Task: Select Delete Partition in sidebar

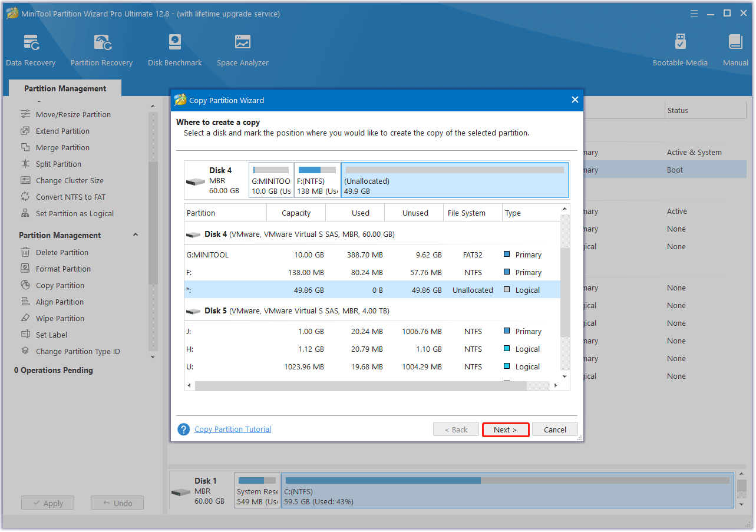Action: 62,252
